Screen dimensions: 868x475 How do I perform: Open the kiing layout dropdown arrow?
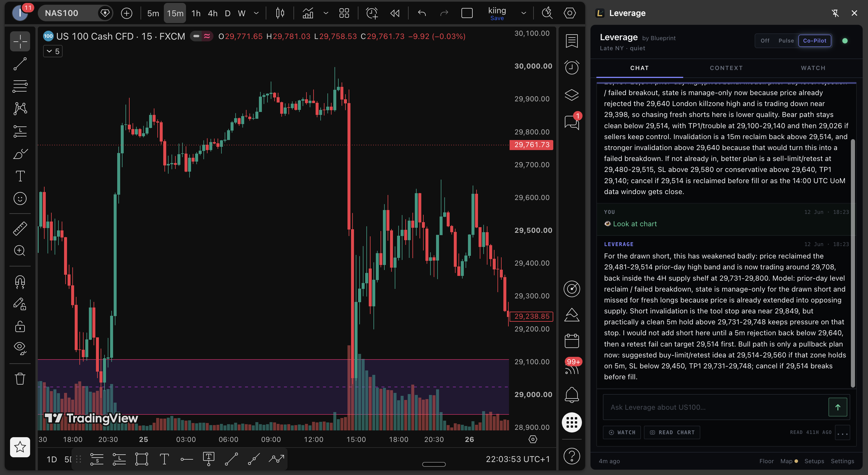(524, 14)
